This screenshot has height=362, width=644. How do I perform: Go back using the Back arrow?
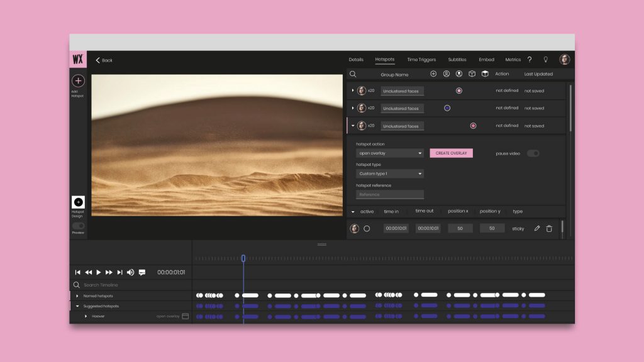coord(104,60)
